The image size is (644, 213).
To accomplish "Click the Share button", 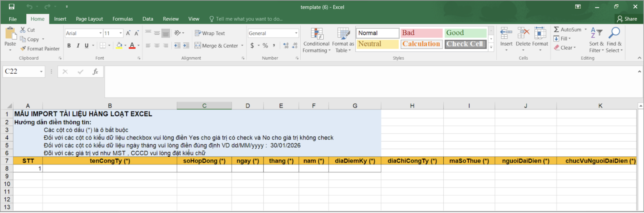I will (x=627, y=19).
